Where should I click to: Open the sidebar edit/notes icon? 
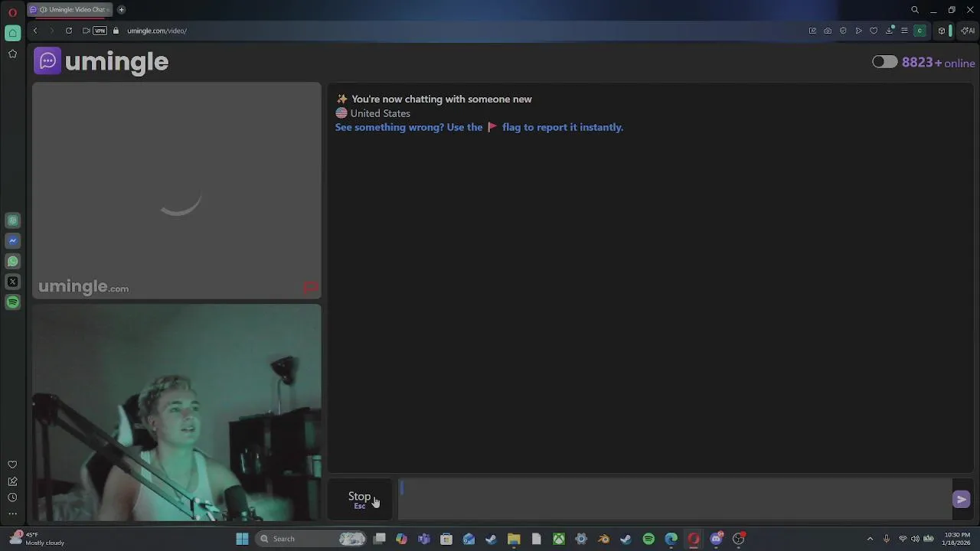click(x=12, y=481)
